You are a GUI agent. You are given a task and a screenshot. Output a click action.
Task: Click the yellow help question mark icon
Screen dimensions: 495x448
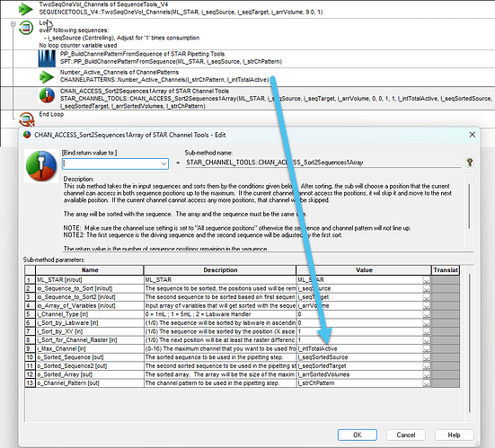[470, 163]
